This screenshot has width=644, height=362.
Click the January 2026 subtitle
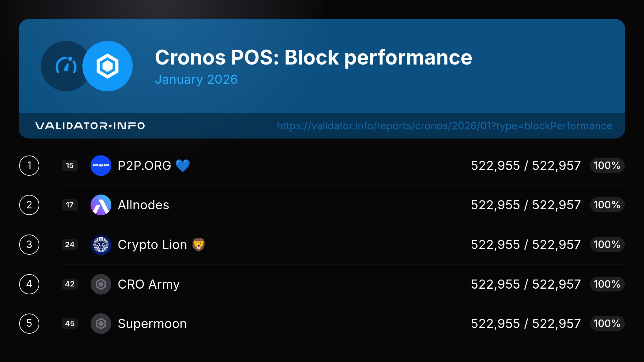coord(196,79)
